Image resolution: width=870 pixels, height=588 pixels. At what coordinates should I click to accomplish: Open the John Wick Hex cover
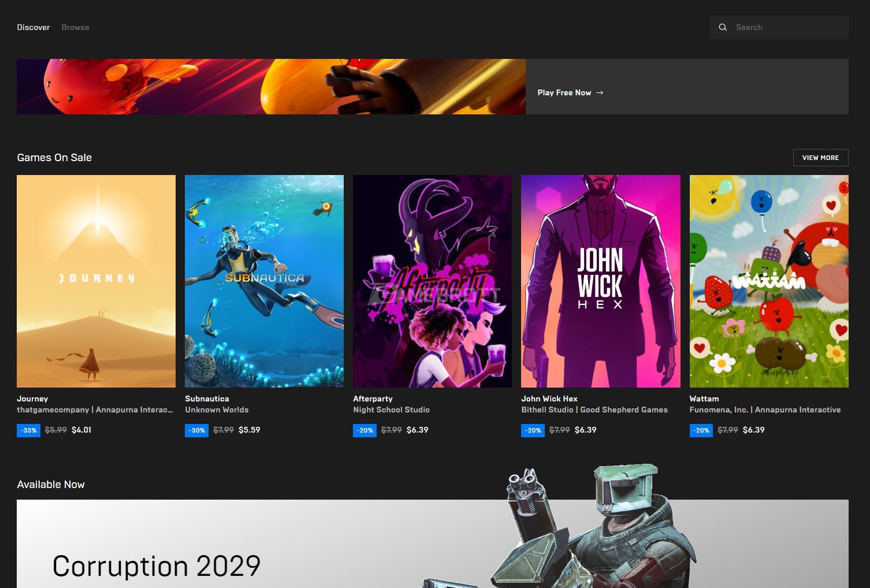(x=601, y=281)
